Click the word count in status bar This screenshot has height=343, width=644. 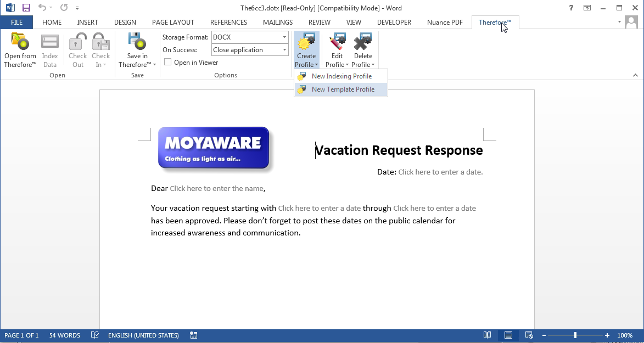pyautogui.click(x=64, y=335)
